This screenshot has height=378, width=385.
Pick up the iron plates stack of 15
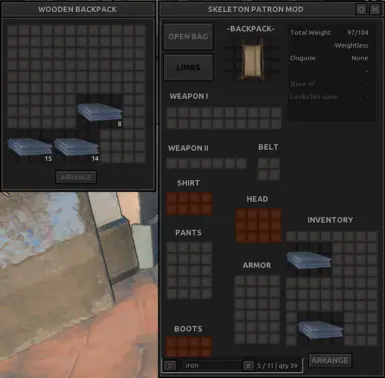click(x=30, y=146)
